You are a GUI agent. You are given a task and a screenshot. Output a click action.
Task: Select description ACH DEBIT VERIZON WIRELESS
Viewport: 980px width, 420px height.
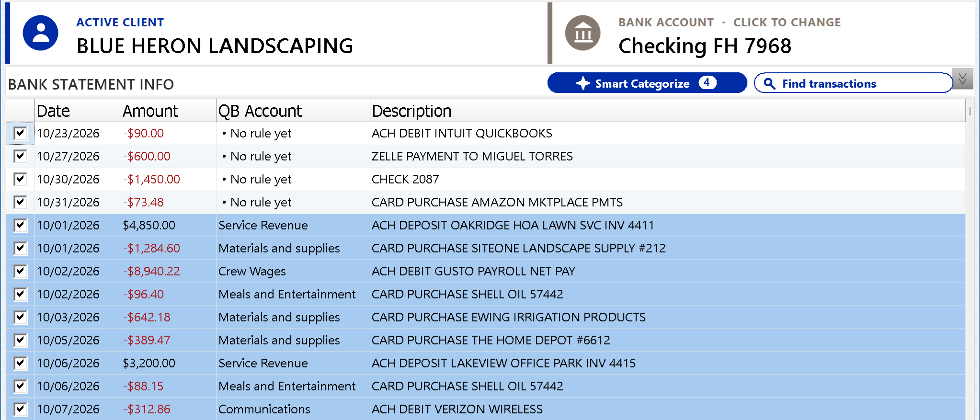pyautogui.click(x=457, y=409)
